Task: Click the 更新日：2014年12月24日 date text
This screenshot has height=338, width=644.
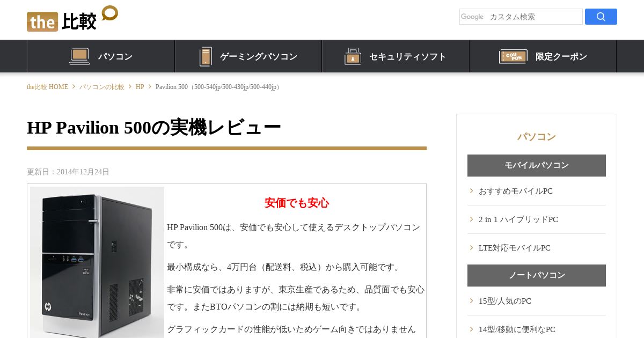Action: 68,172
